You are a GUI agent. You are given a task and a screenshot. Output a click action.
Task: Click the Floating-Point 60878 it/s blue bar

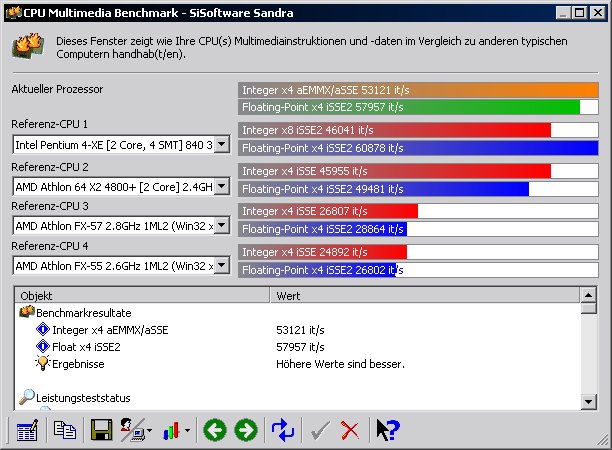tap(418, 148)
